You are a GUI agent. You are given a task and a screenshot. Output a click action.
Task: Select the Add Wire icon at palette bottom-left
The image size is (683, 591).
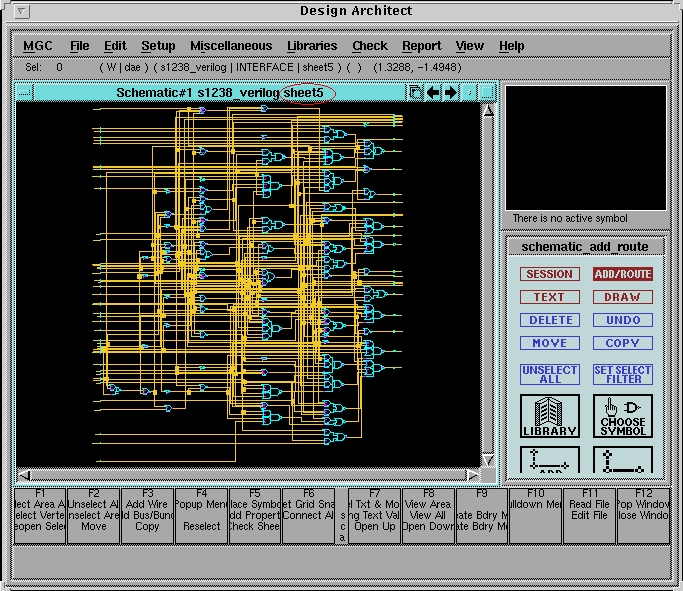coord(549,460)
